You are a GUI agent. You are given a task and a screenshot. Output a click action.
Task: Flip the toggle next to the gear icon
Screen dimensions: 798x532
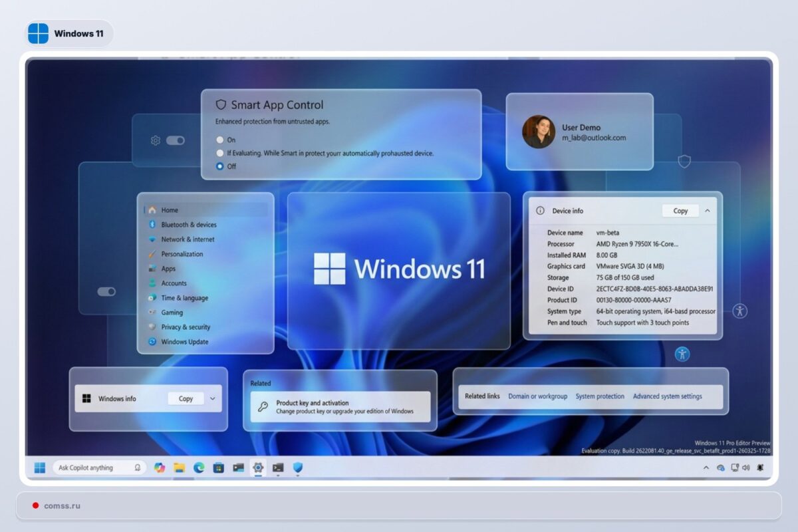pos(174,141)
